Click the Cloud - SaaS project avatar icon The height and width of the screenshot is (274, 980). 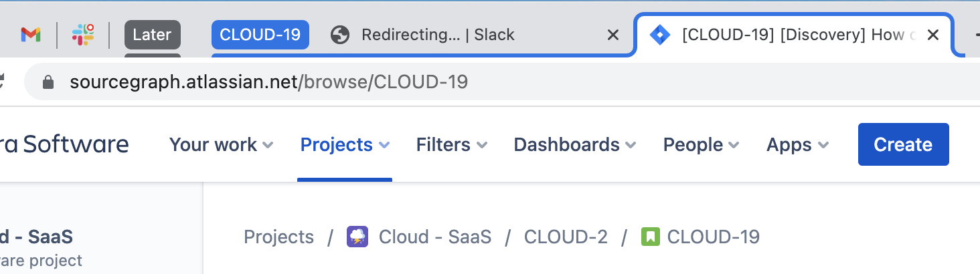click(x=357, y=237)
